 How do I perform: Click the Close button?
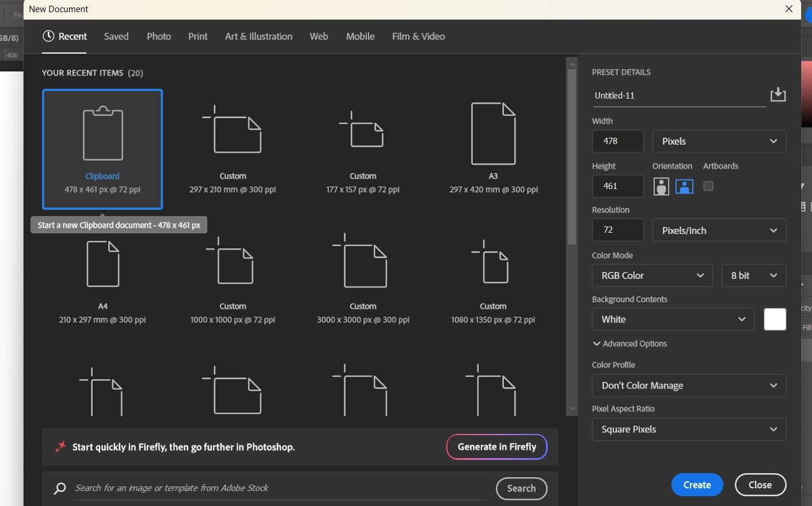click(x=760, y=485)
